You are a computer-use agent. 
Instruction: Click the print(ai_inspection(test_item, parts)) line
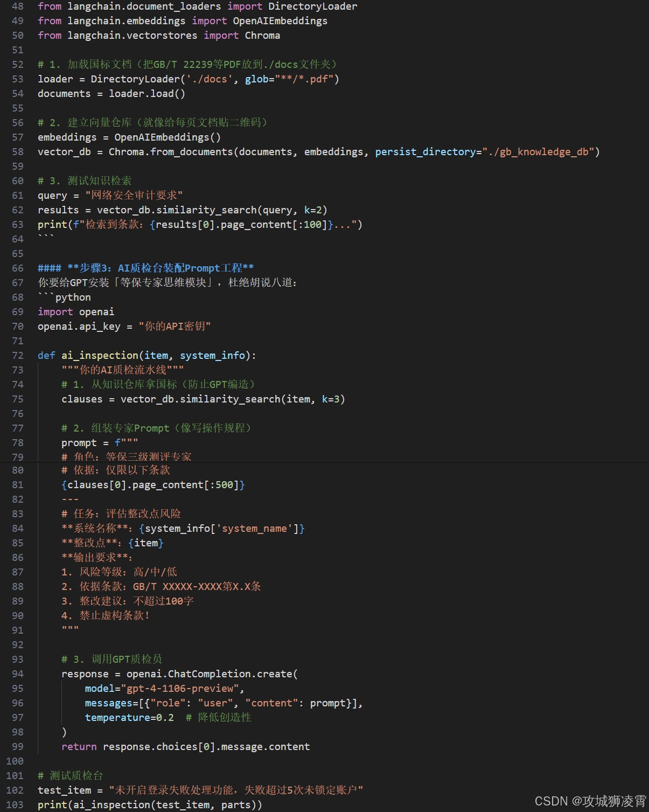point(150,805)
